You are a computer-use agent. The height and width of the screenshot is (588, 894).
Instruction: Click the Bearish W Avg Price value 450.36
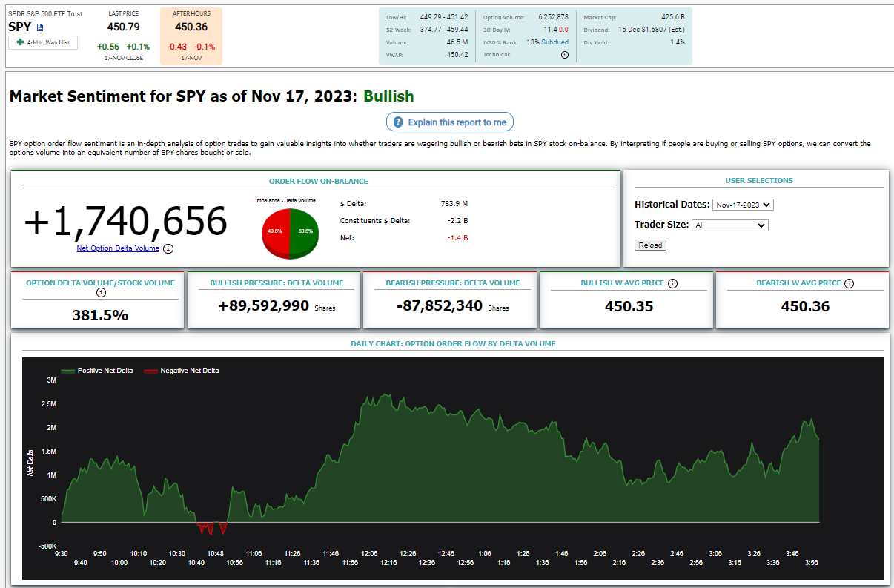click(805, 306)
